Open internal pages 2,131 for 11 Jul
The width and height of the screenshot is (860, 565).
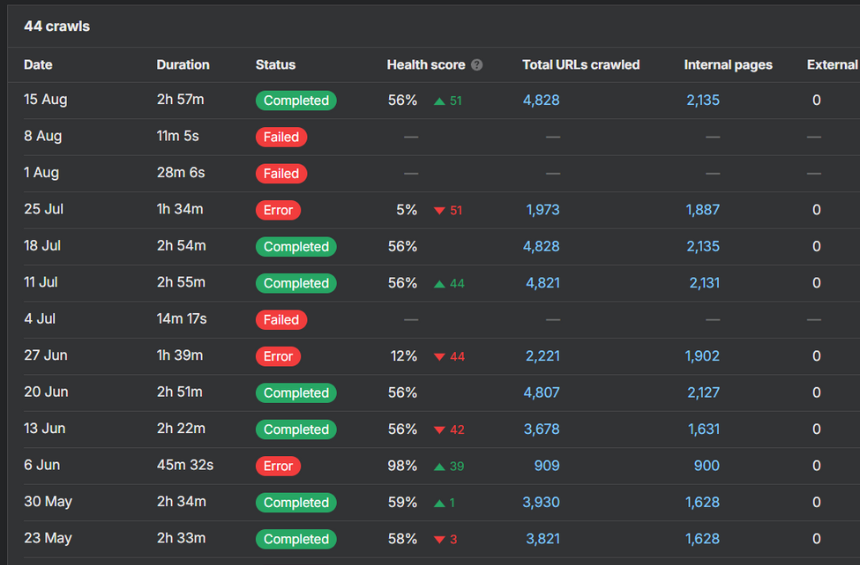[705, 283]
